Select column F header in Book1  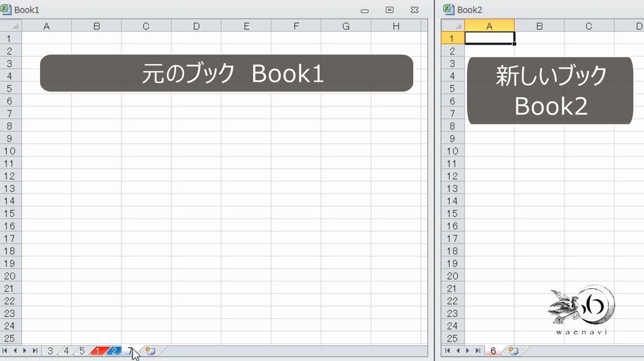[x=296, y=26]
